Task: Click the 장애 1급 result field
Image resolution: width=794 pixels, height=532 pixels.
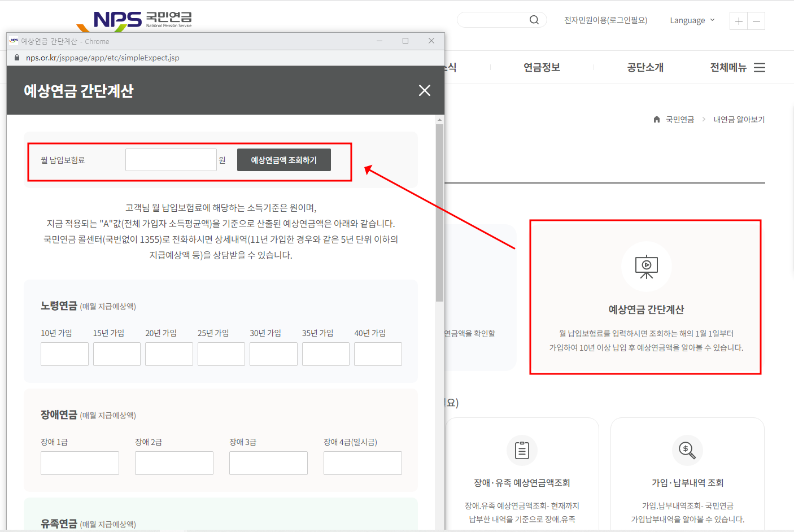Action: click(80, 463)
